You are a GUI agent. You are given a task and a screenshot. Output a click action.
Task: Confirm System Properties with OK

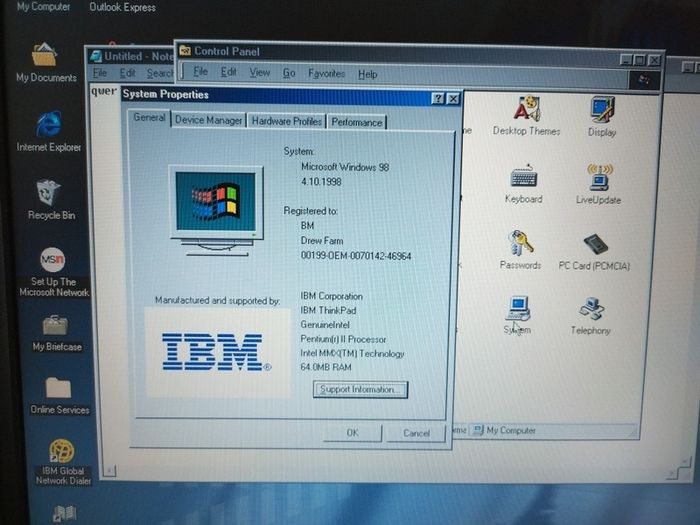click(352, 433)
